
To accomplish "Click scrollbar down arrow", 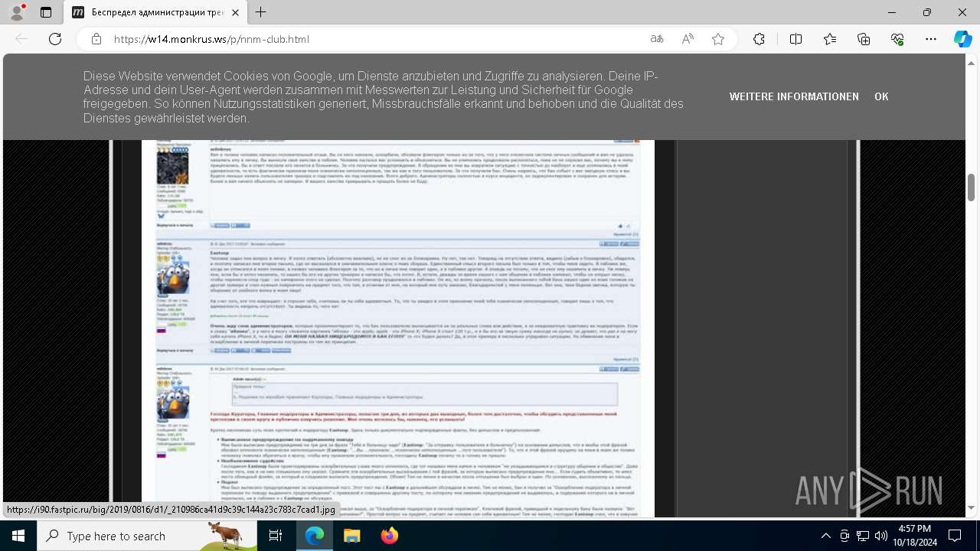I will (972, 507).
